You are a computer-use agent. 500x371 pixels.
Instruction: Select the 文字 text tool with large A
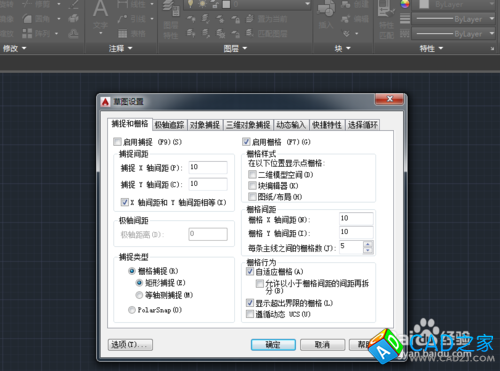click(100, 14)
